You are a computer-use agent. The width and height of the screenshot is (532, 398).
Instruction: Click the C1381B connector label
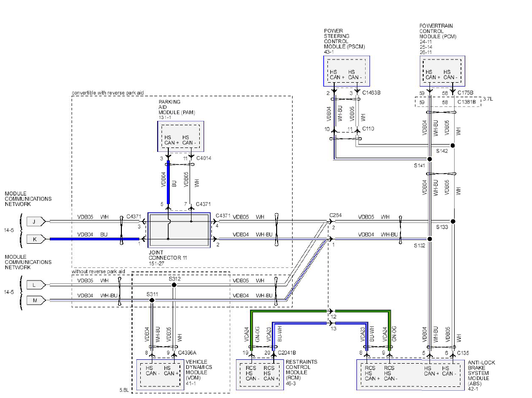point(467,102)
